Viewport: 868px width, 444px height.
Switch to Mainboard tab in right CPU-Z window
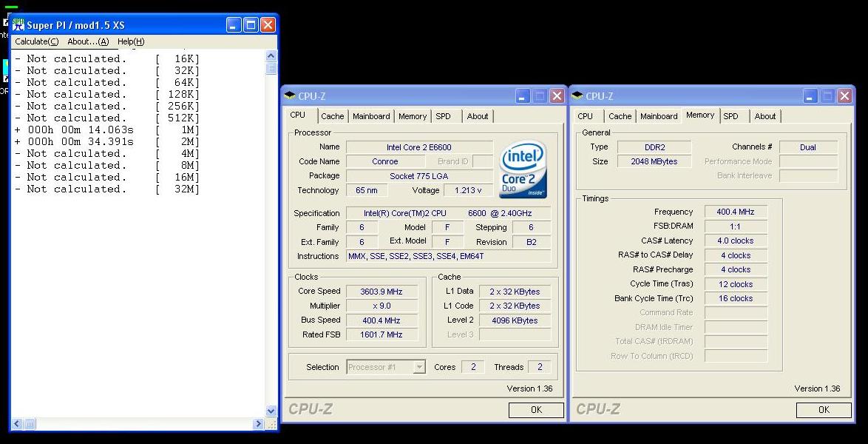(659, 116)
